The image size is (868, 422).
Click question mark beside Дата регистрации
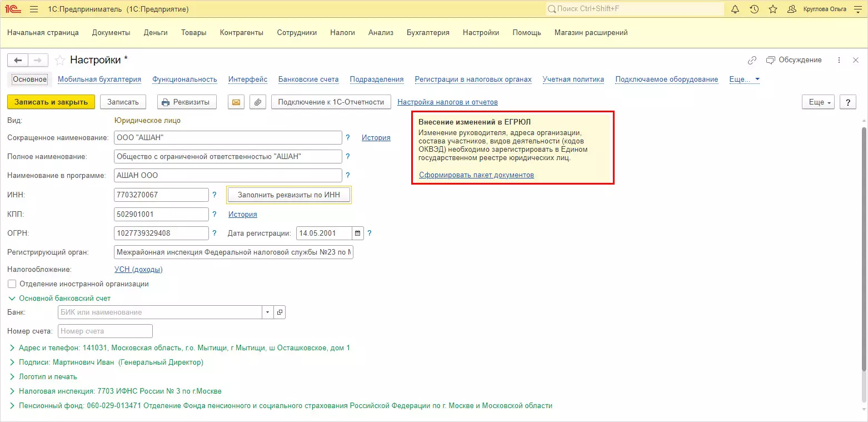pyautogui.click(x=370, y=233)
